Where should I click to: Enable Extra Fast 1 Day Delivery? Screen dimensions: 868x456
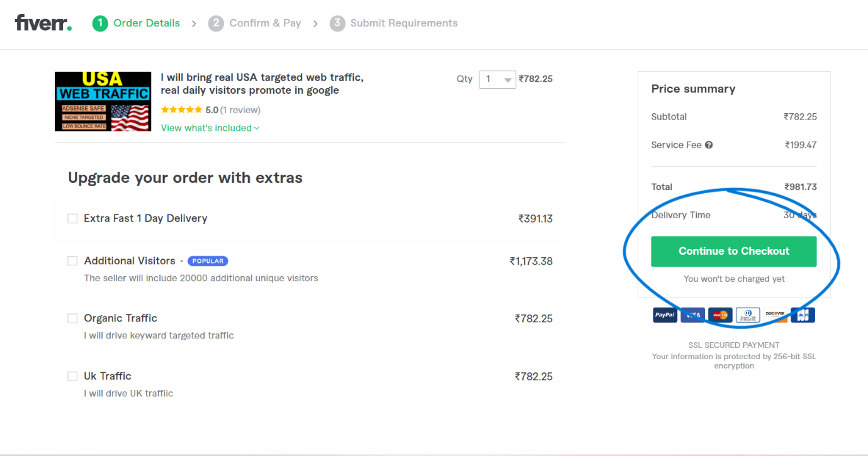72,218
